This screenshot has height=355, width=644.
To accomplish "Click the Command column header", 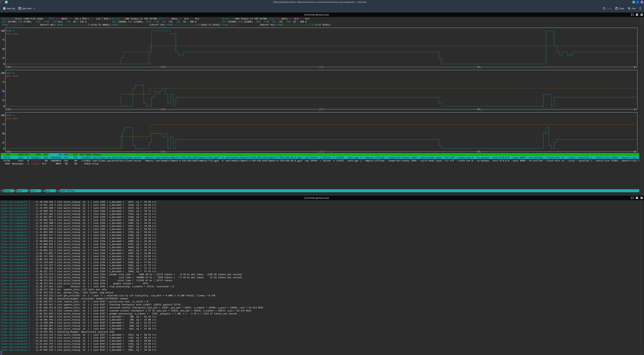I will point(96,155).
